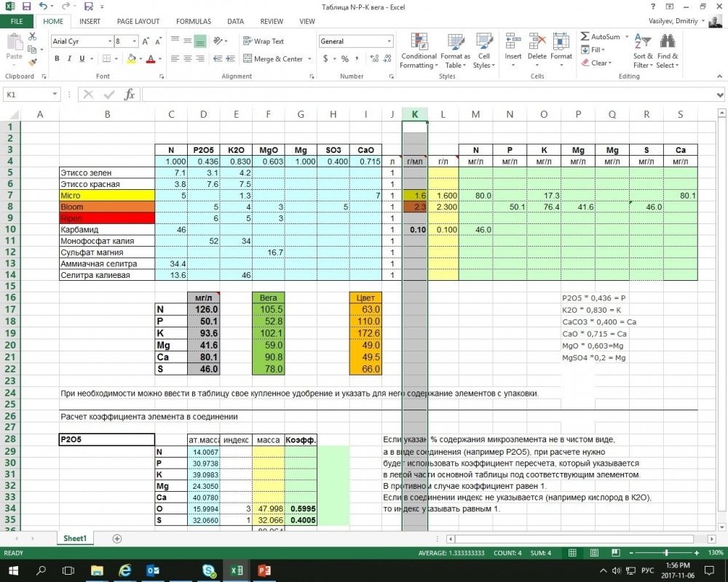Add a new sheet with plus button
Image resolution: width=728 pixels, height=582 pixels.
pyautogui.click(x=117, y=539)
